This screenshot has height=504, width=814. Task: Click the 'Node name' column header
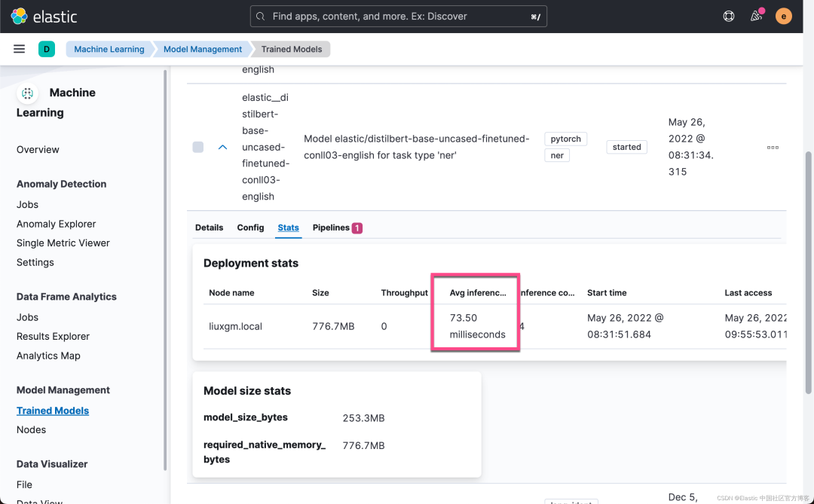tap(231, 293)
